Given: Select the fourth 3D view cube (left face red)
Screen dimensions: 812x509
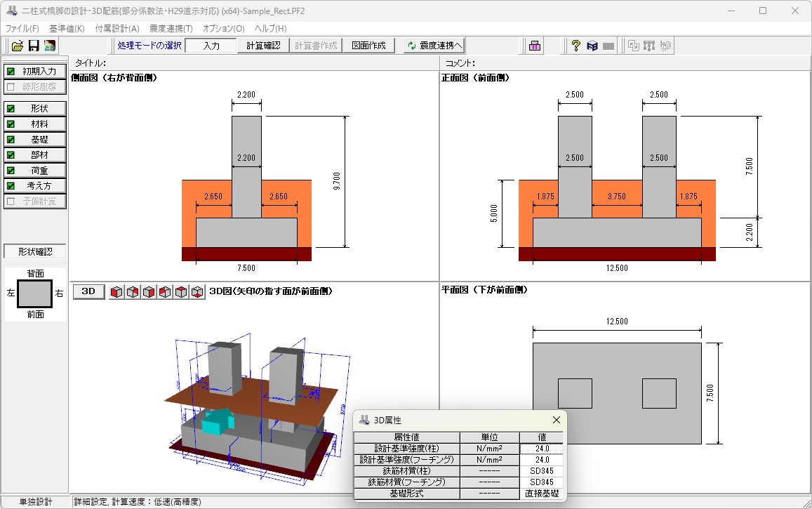Looking at the screenshot, I should (x=165, y=292).
